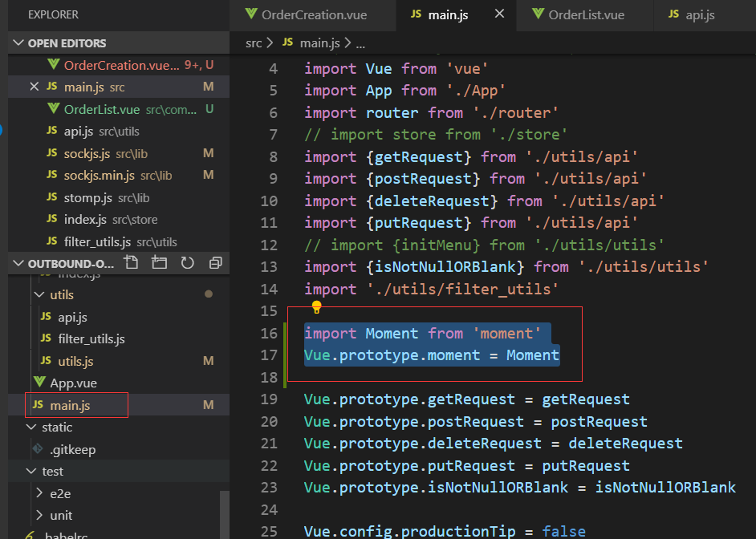This screenshot has height=539, width=756.
Task: Click 'import Moment from' code on line 16
Action: 384,333
